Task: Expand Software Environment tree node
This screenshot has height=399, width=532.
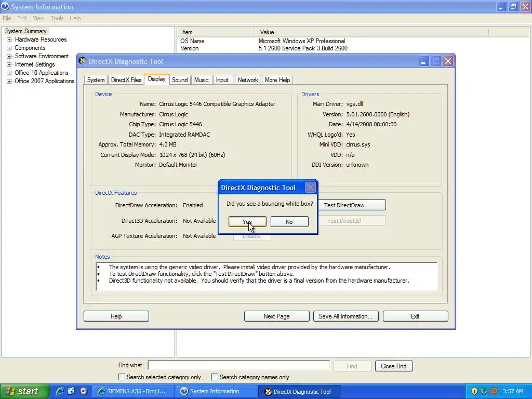Action: point(9,56)
